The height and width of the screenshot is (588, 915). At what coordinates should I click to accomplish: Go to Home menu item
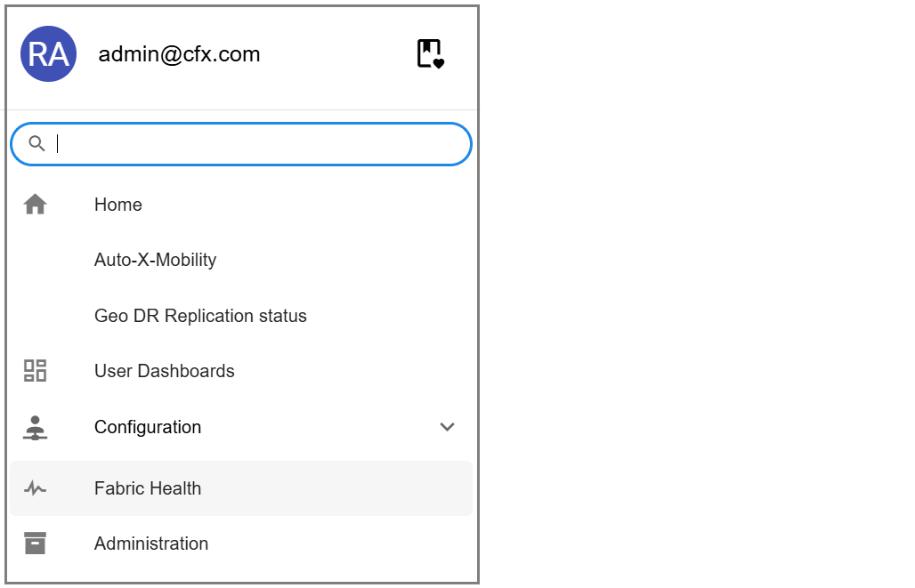click(118, 205)
